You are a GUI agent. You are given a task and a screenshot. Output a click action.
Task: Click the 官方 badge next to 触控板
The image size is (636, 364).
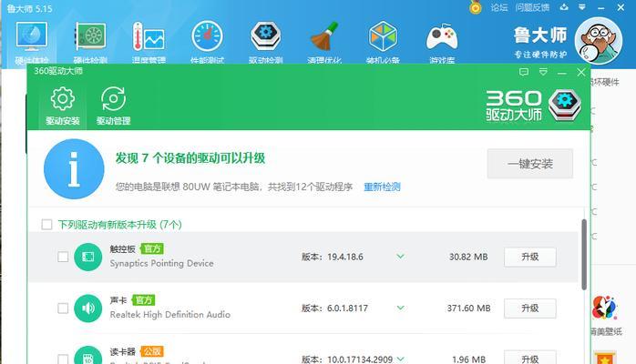click(152, 248)
